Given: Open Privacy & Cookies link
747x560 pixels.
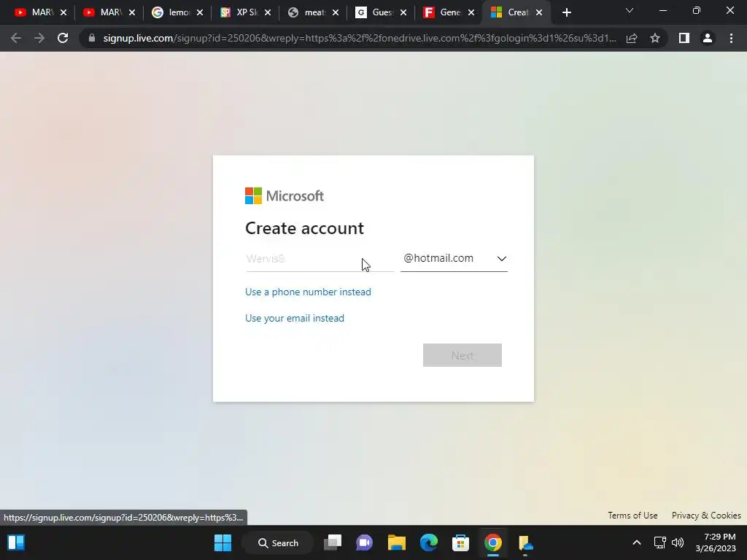Looking at the screenshot, I should (706, 516).
